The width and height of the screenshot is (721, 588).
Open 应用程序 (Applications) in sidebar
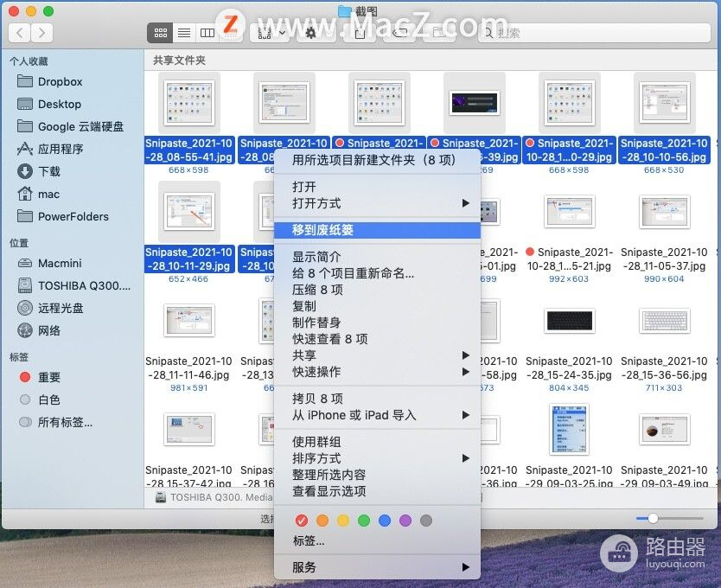pos(61,149)
